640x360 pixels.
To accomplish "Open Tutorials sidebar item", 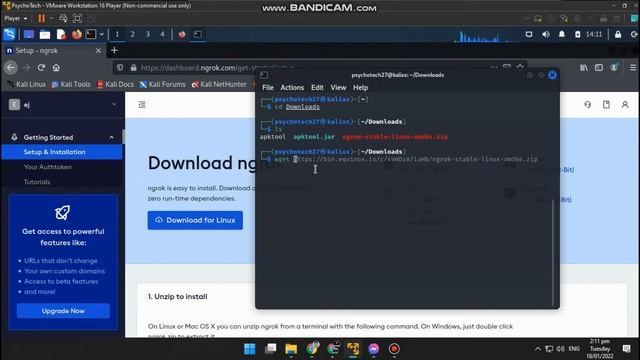I will [37, 182].
